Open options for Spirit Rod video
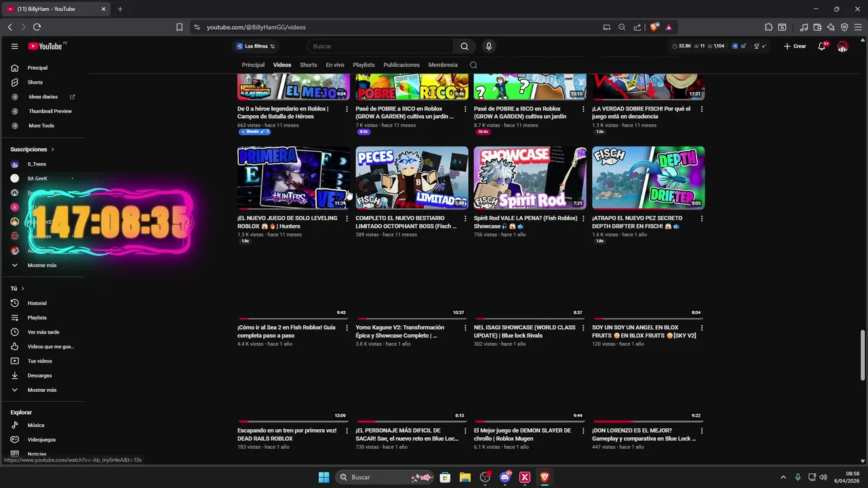Viewport: 868px width, 488px height. click(583, 219)
